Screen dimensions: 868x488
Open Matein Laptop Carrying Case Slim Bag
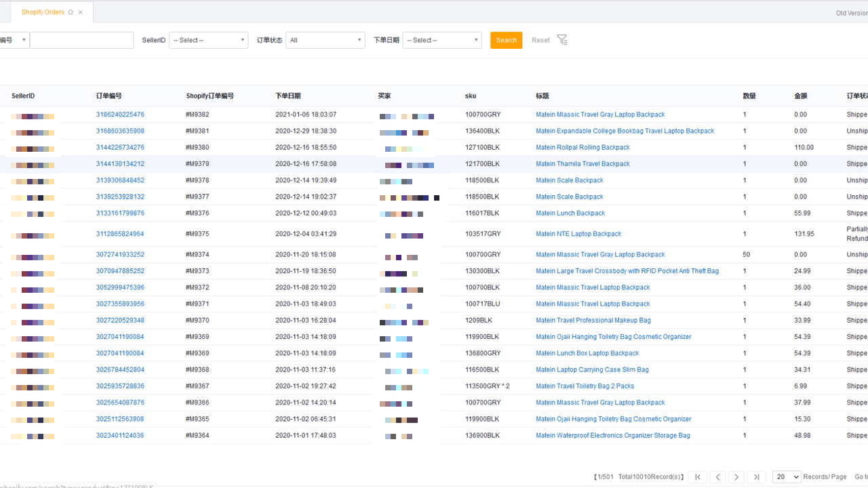click(x=592, y=369)
